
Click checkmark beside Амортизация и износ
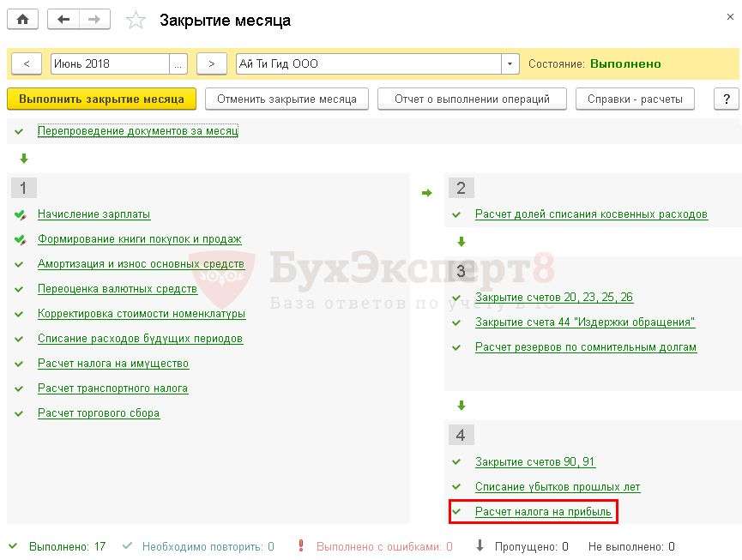tap(19, 264)
